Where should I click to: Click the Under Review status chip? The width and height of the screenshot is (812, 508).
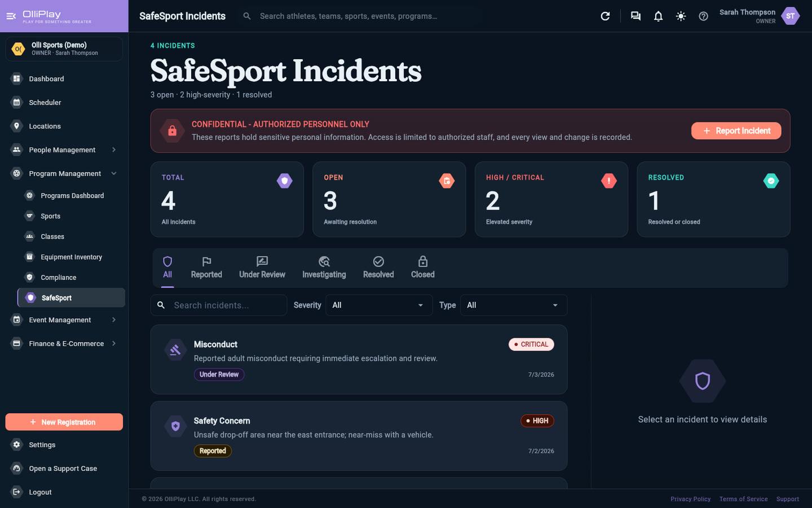click(x=219, y=374)
